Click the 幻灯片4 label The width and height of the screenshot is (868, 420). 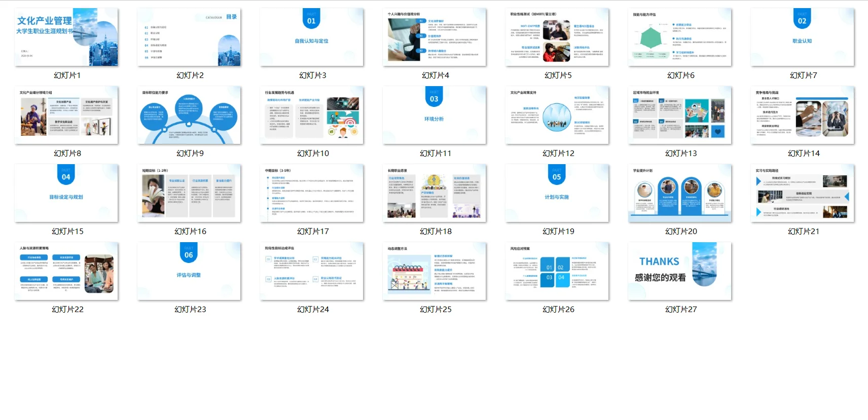click(x=436, y=75)
